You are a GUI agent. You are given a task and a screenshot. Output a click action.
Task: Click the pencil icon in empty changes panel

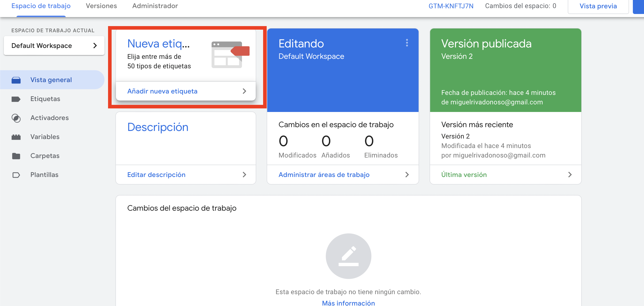tap(348, 256)
